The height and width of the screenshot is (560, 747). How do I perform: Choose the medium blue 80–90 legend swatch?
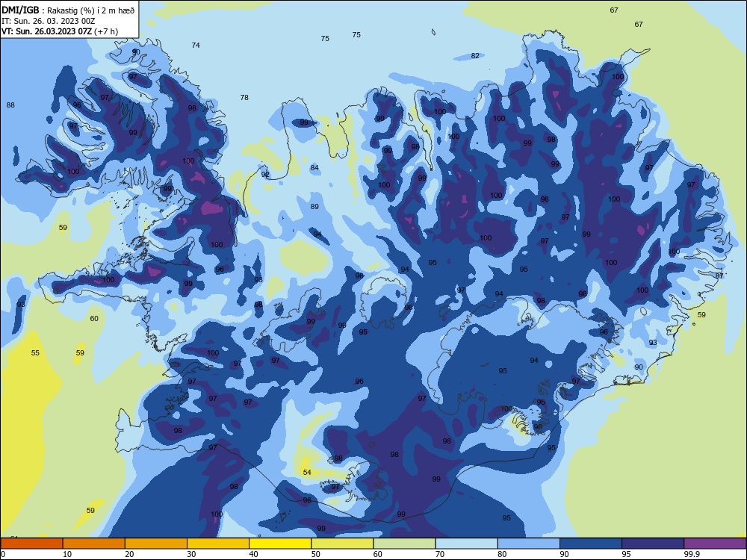click(529, 544)
